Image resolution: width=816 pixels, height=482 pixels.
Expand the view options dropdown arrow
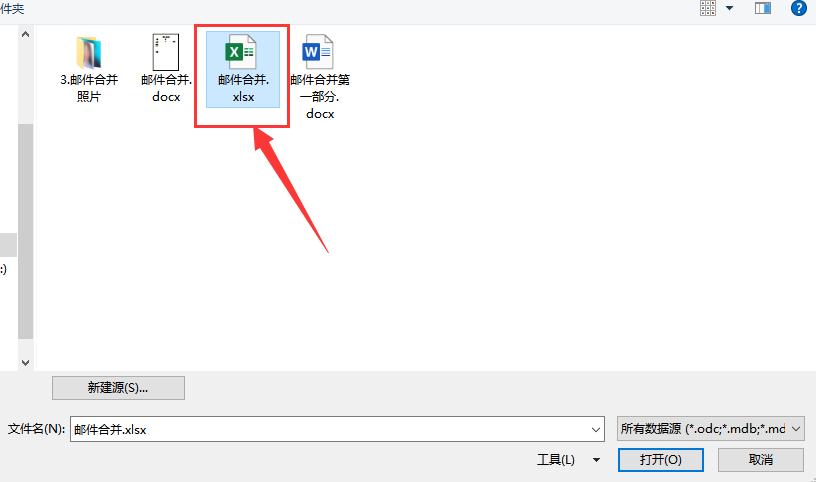(730, 8)
